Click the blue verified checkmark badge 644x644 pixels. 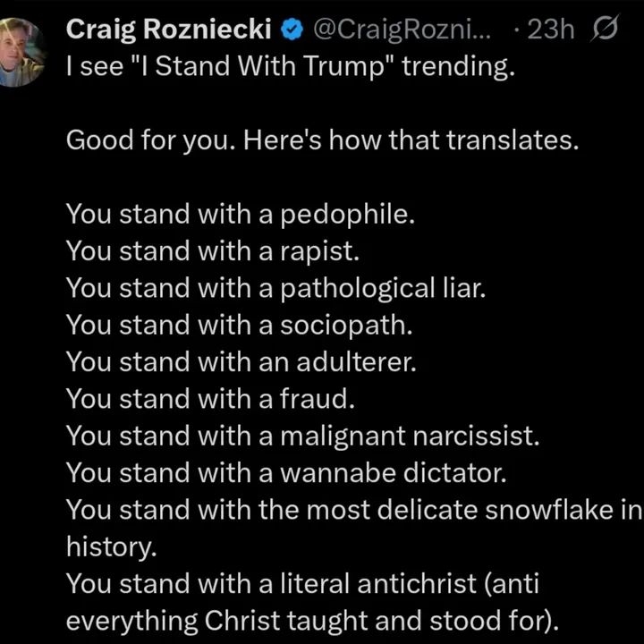pyautogui.click(x=291, y=30)
